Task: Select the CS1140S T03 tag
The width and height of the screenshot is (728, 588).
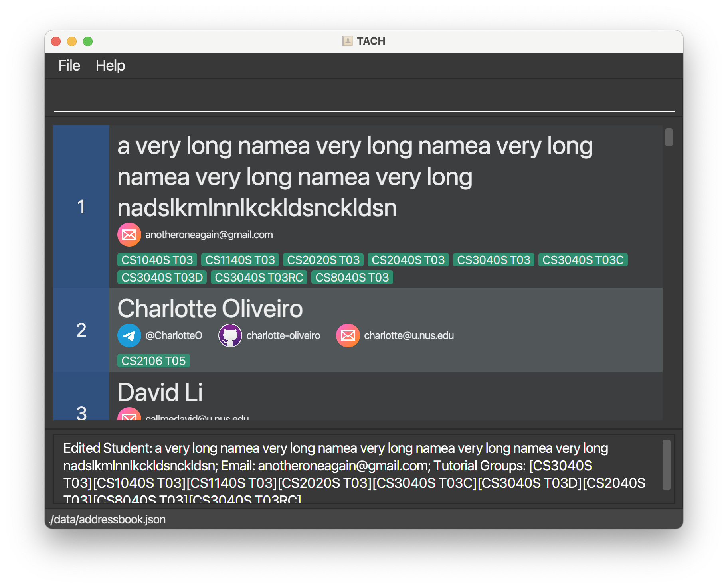Action: click(240, 260)
